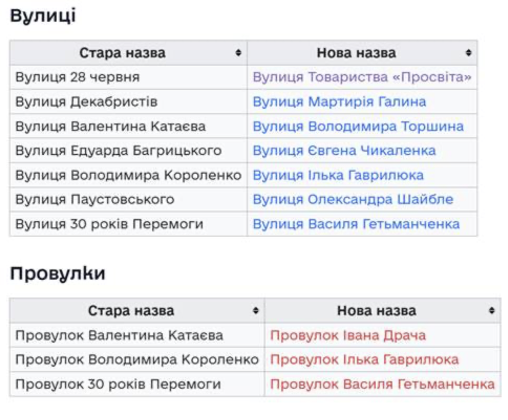Viewport: 508px width, 420px height.
Task: Open the Вулиця Мартирія Галина link
Action: tap(339, 102)
